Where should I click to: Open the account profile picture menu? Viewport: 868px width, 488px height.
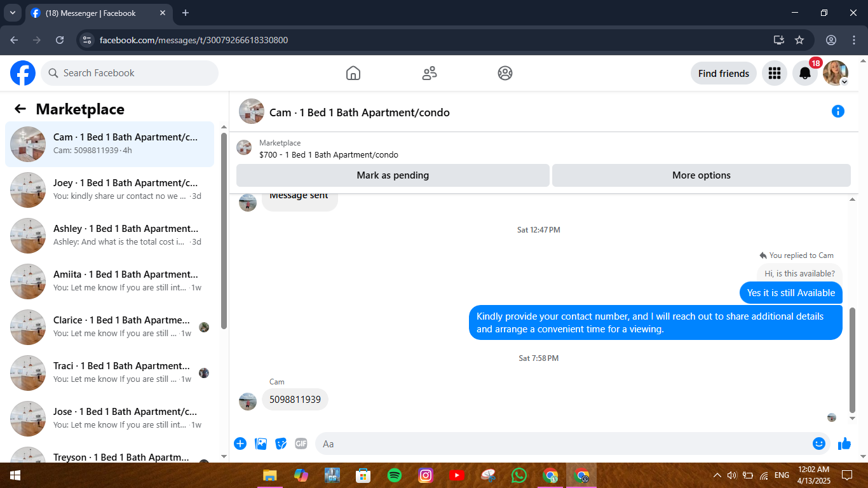(x=836, y=73)
